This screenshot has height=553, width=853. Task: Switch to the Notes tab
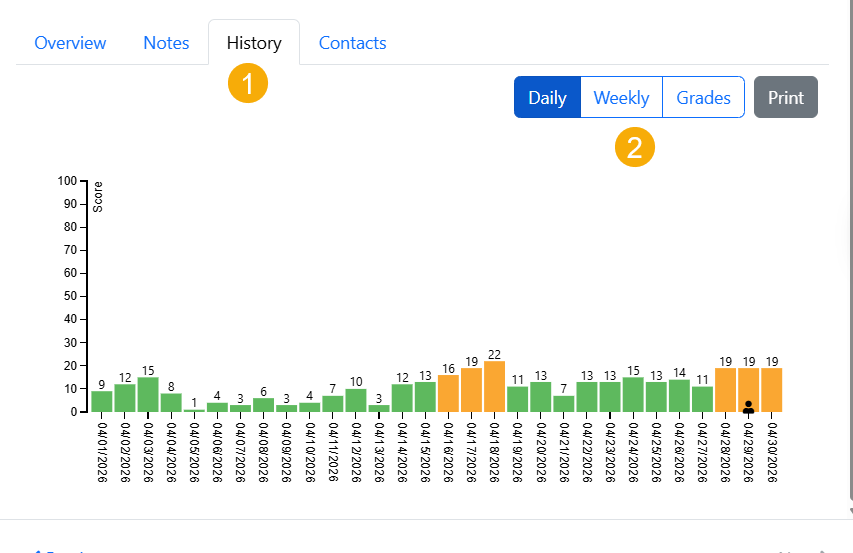[x=166, y=43]
